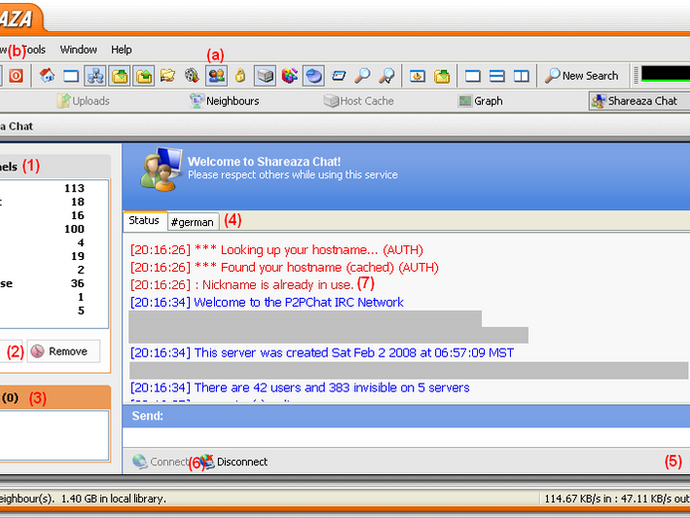
Task: Select the channel row with 4 users
Action: (54, 242)
